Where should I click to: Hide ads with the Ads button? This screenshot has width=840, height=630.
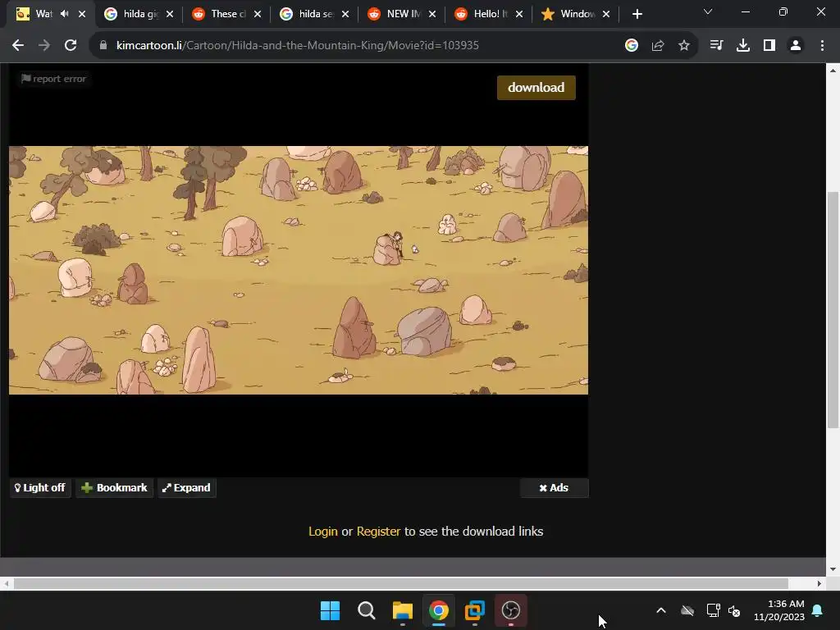tap(554, 488)
